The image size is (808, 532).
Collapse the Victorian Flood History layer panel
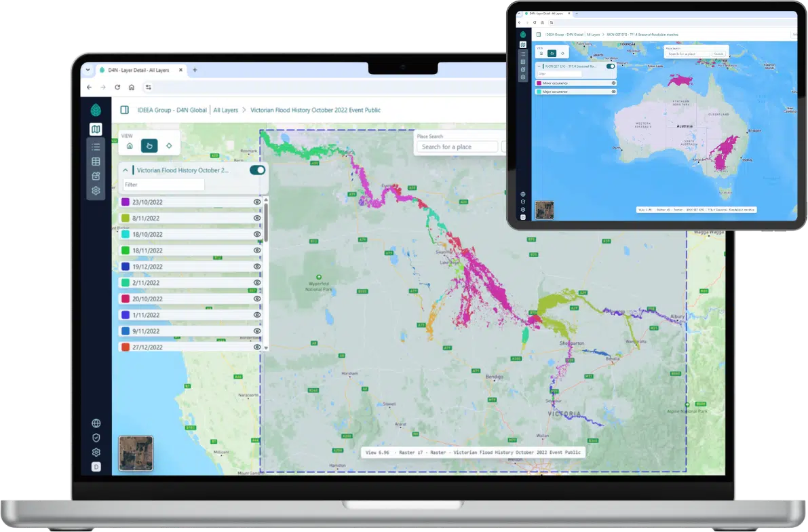[126, 170]
